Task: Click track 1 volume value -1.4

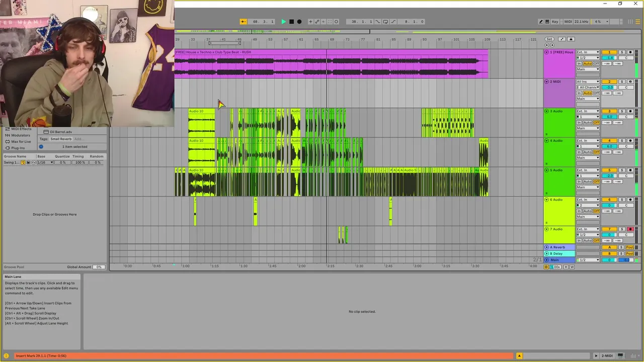Action: click(609, 58)
